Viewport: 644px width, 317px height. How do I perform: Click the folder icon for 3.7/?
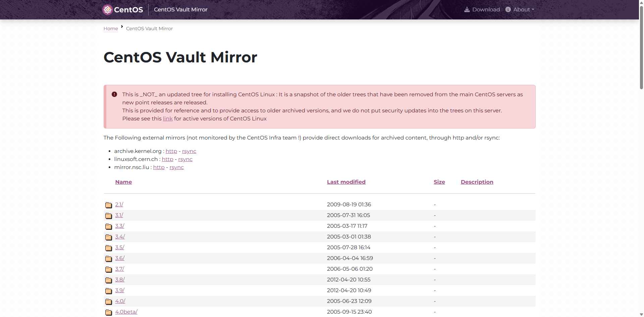pos(109,269)
